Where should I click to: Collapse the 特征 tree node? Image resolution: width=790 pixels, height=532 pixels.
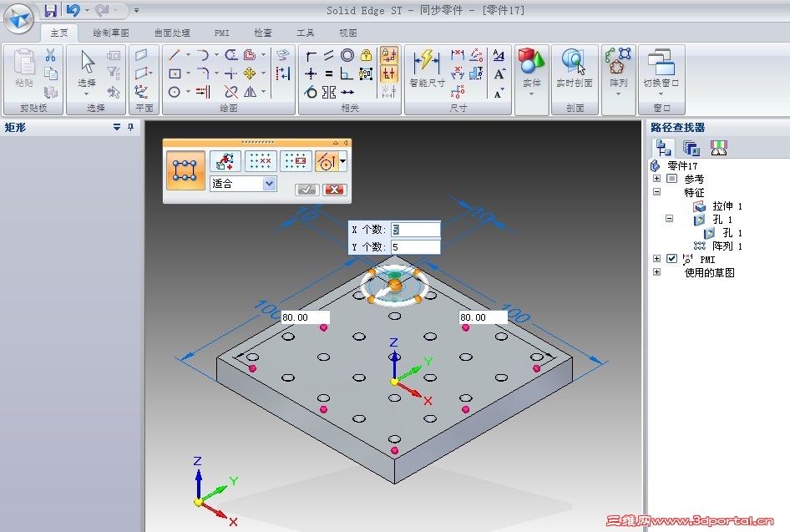point(656,191)
